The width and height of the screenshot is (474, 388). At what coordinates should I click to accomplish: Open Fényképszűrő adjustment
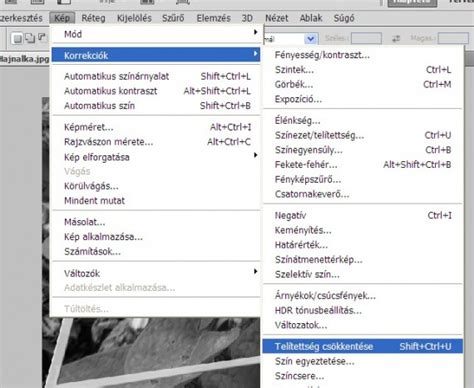tap(363, 179)
